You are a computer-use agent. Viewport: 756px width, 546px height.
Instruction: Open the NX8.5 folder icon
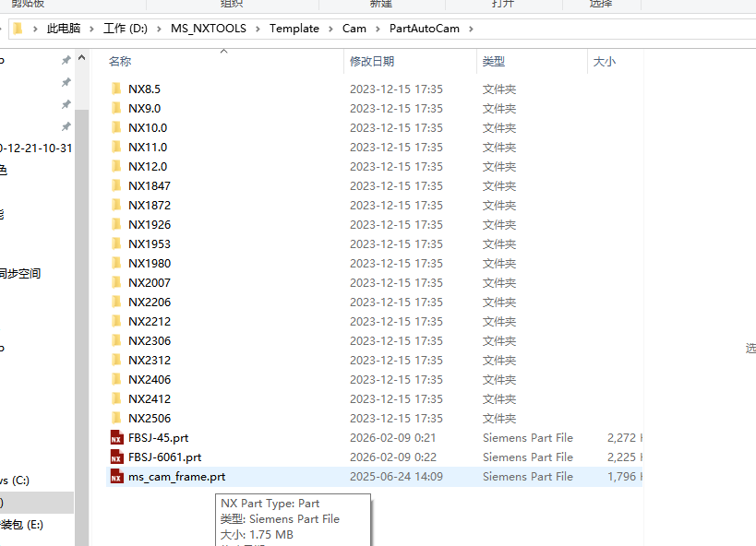pyautogui.click(x=116, y=89)
